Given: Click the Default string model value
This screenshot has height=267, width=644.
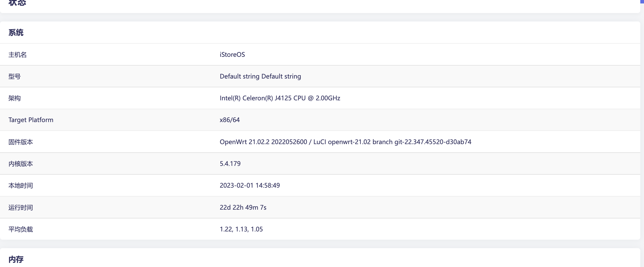Looking at the screenshot, I should [260, 76].
